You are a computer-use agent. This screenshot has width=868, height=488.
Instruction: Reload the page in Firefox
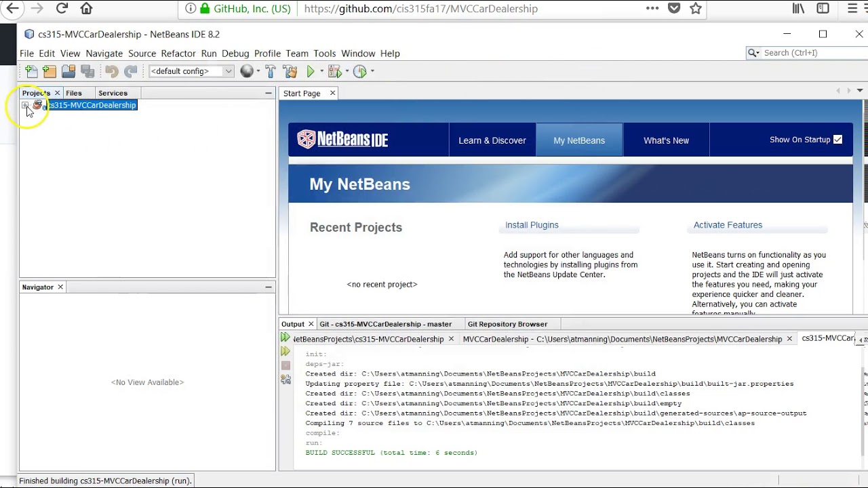point(62,9)
